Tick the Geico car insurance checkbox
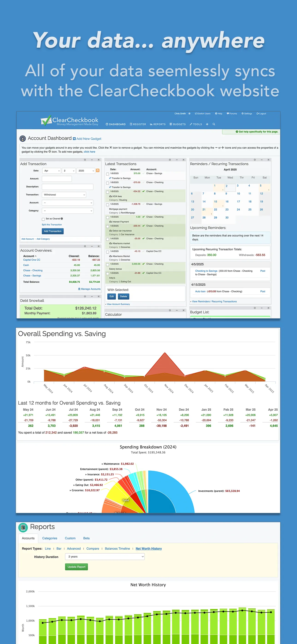The width and height of the screenshot is (297, 644). point(108,226)
